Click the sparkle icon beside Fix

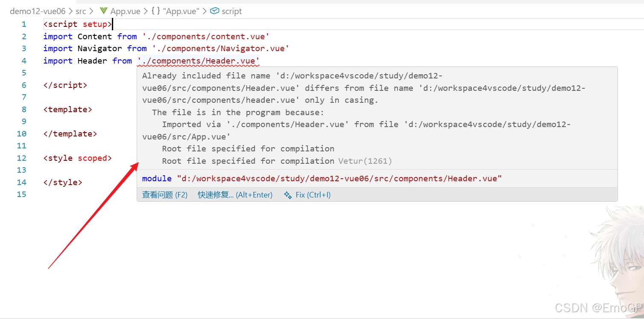[288, 195]
